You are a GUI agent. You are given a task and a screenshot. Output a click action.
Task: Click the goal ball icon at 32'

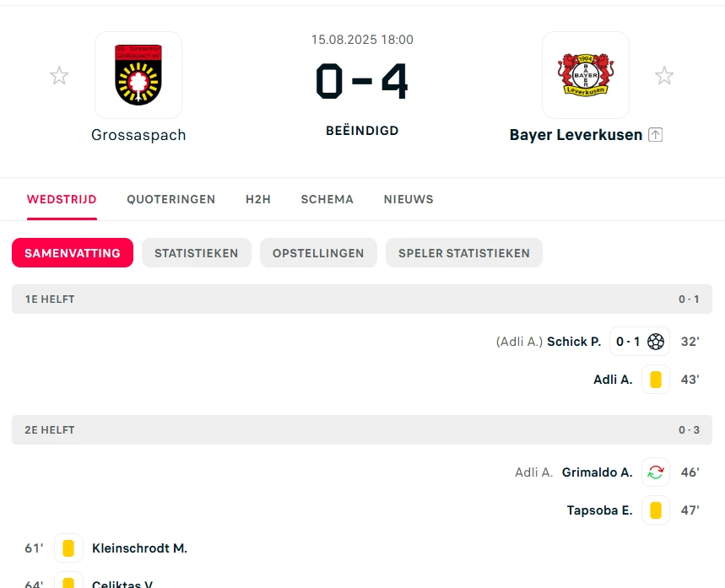point(655,342)
